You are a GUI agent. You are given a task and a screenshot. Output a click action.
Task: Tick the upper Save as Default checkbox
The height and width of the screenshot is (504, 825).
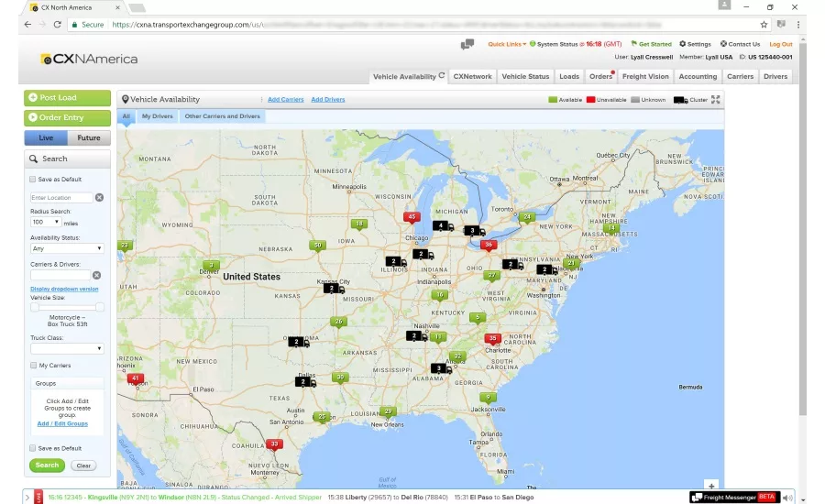[x=33, y=180]
